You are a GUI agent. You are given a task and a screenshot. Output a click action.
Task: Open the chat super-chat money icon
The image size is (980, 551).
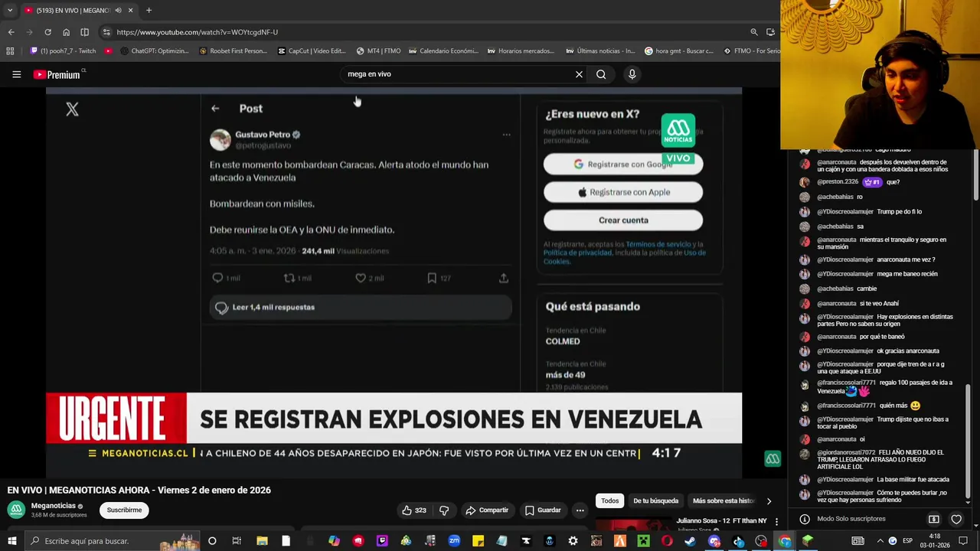(x=933, y=519)
